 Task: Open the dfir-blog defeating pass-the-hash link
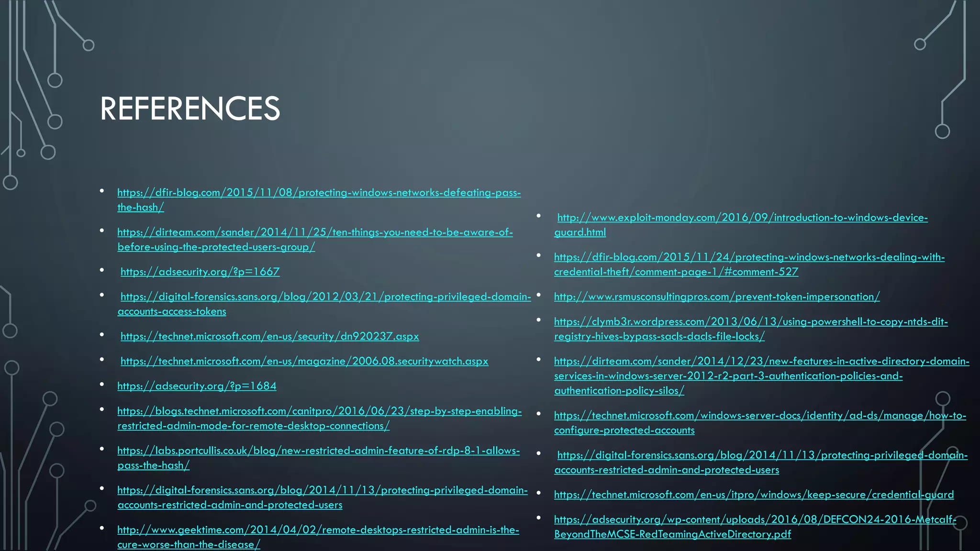pyautogui.click(x=319, y=200)
